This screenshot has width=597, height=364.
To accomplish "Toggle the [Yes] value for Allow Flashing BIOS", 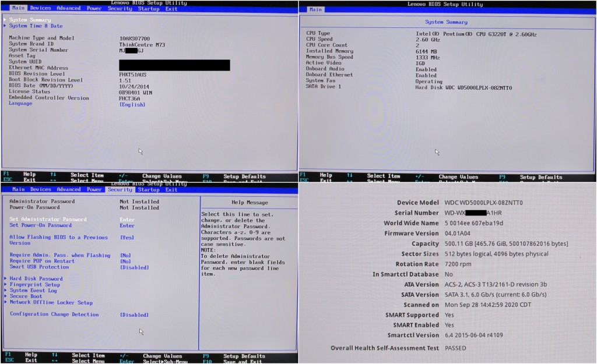I will [x=127, y=238].
